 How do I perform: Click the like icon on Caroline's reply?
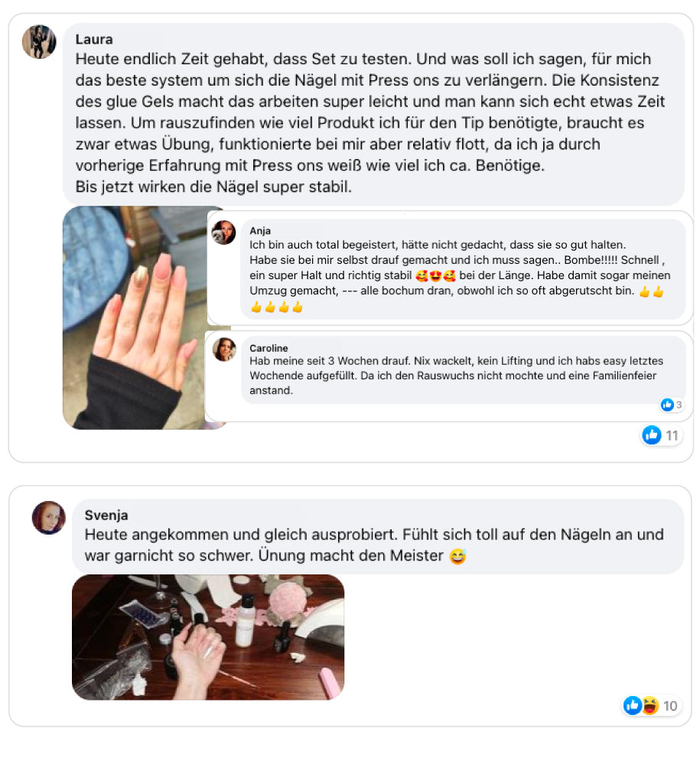667,405
